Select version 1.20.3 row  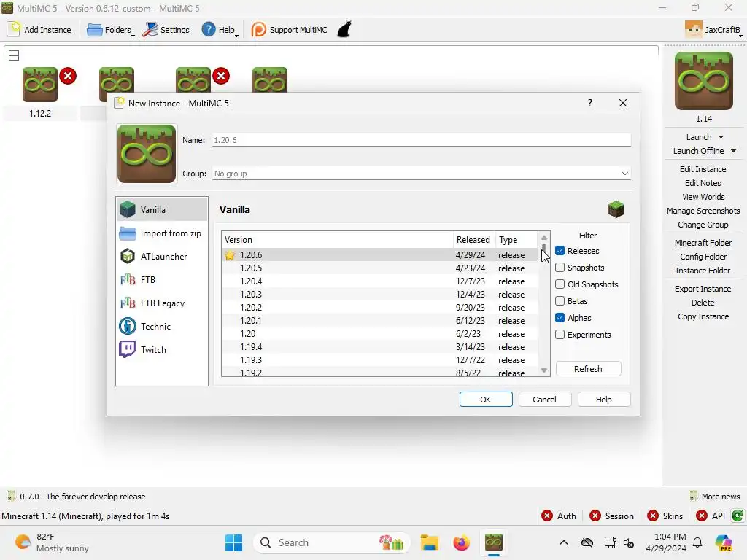[380, 295]
